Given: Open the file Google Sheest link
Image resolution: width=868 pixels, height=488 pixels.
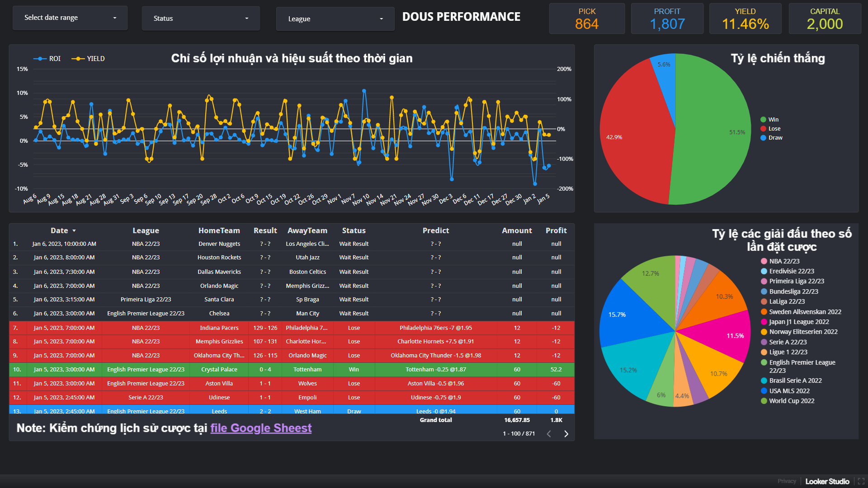Looking at the screenshot, I should pyautogui.click(x=261, y=428).
